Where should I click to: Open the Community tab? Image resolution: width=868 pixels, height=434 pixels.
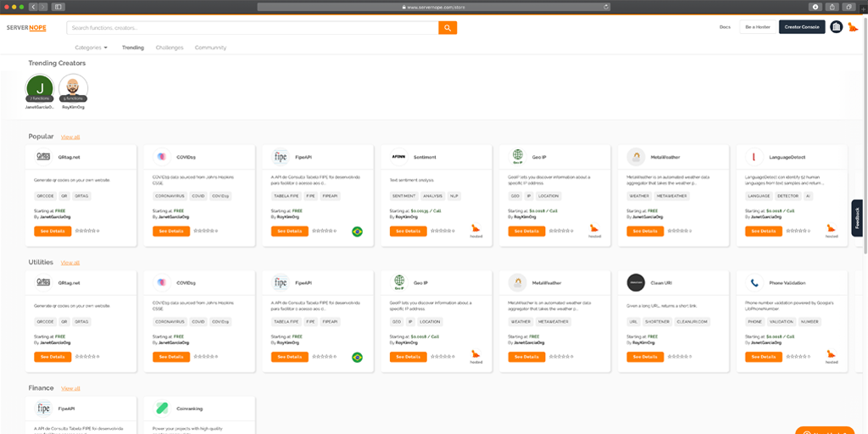tap(210, 47)
